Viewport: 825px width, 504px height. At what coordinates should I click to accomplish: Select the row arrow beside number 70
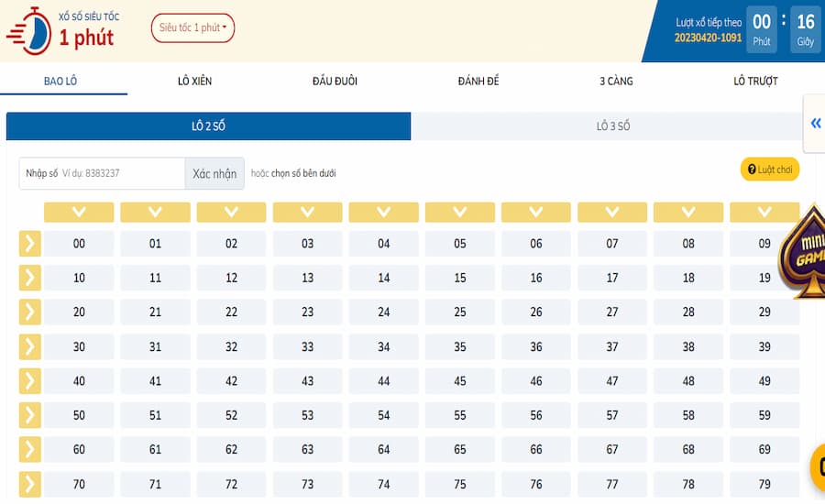pos(29,484)
